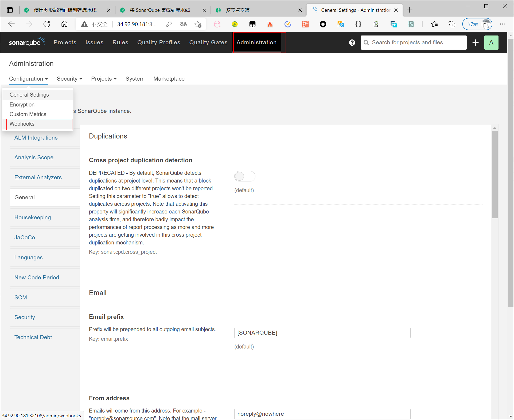This screenshot has height=420, width=514.
Task: Open the help question mark icon
Action: 352,42
